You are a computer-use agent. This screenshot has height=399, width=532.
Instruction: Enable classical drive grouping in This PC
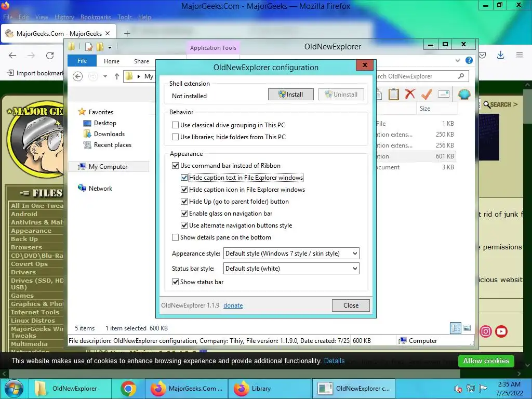coord(175,125)
